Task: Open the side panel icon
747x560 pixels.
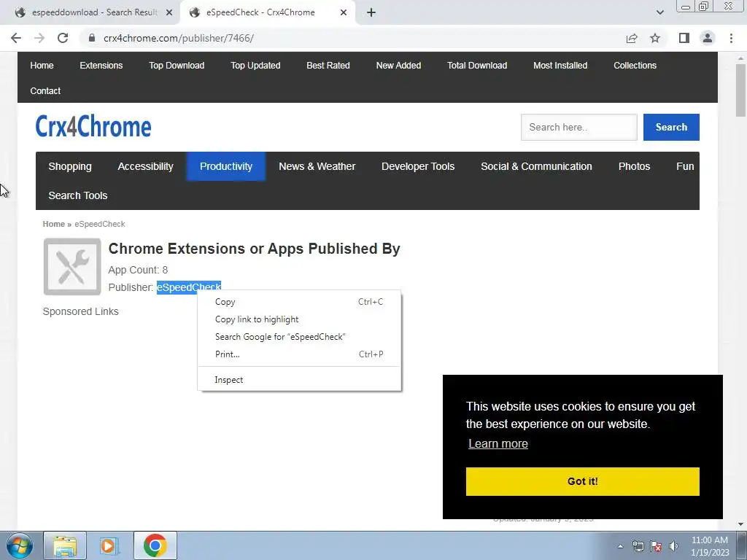Action: tap(684, 38)
